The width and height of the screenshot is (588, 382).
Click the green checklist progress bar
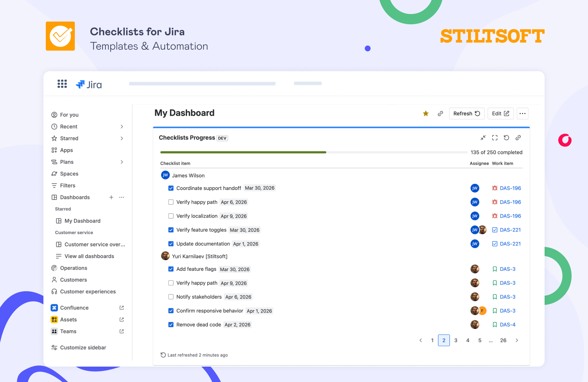(243, 152)
